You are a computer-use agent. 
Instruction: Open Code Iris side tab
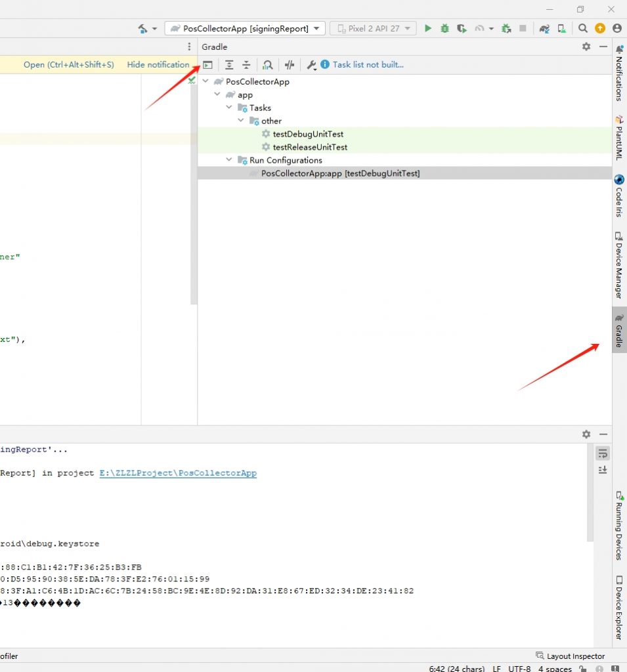point(619,196)
